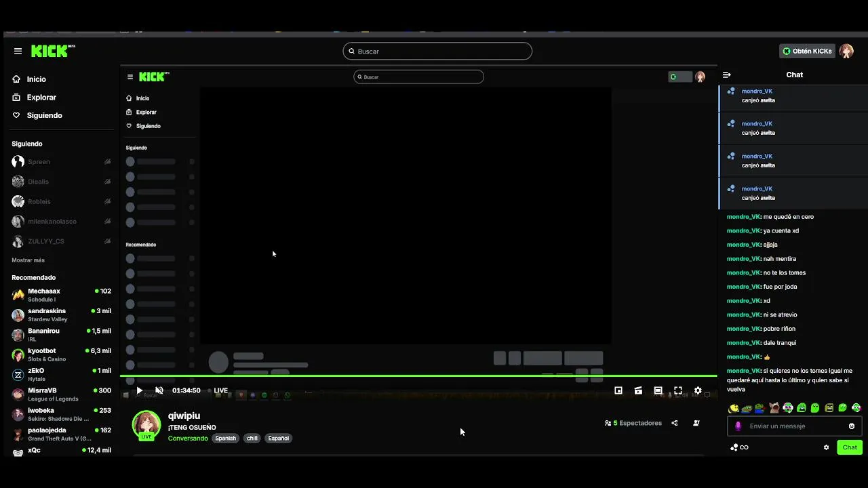Open the emoji picker smiley in chat input

point(852,426)
